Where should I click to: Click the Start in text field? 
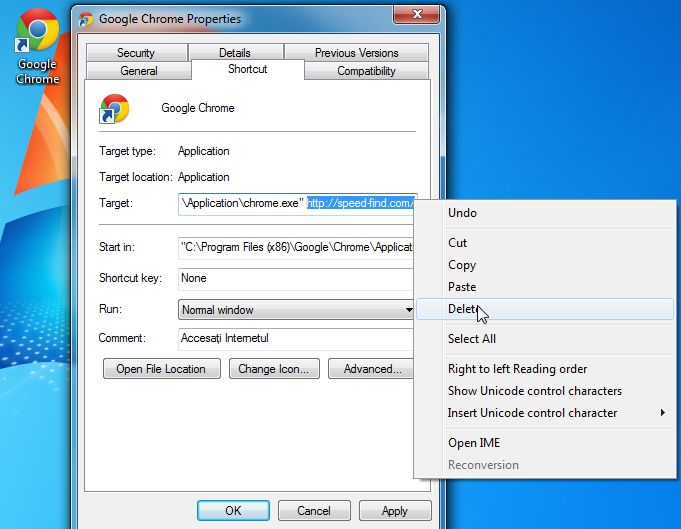tap(296, 248)
